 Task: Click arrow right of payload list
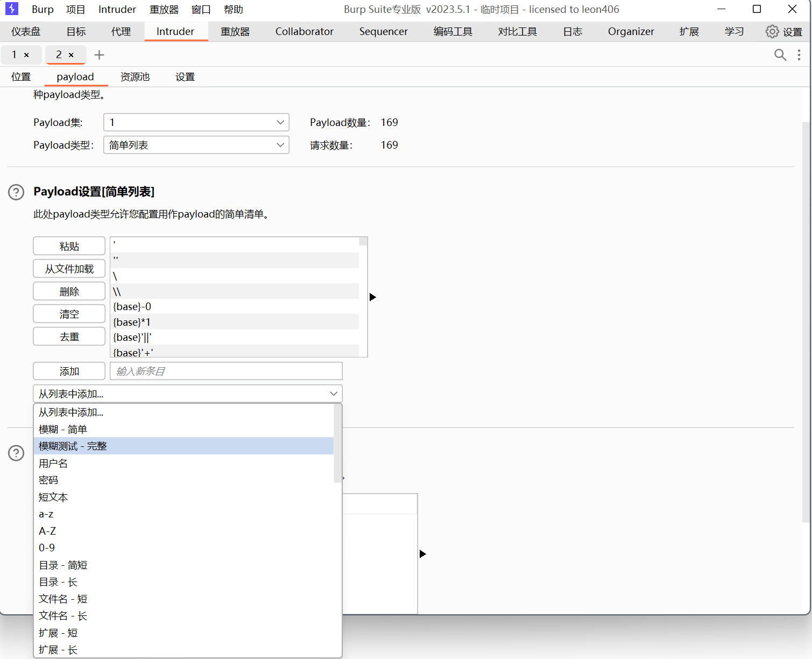(x=372, y=297)
